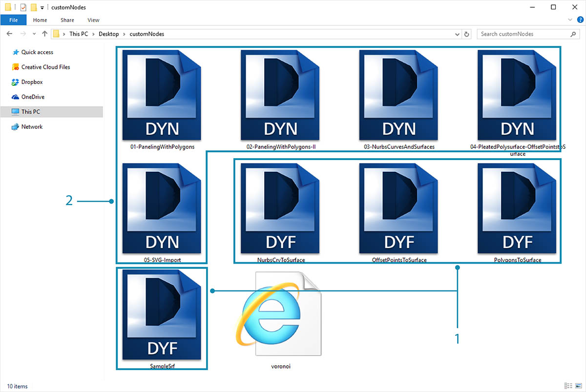Viewport: 586px width, 392px height.
Task: Click the SampleSrf DYF file icon
Action: coord(163,315)
